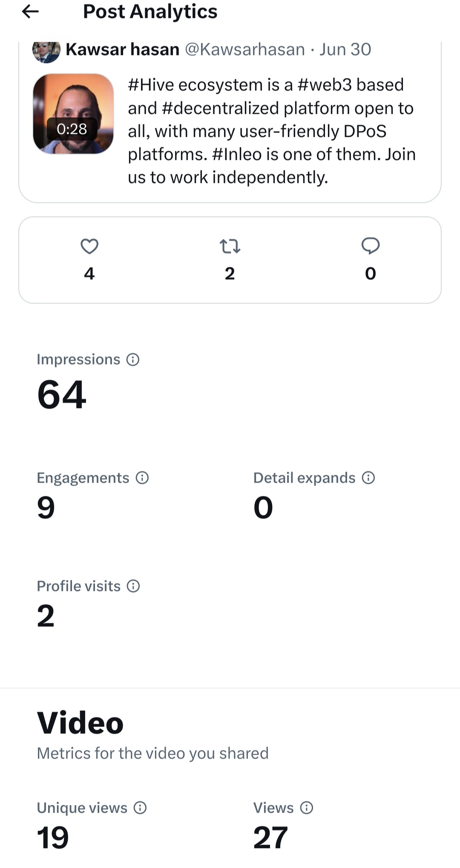Open info icon next to Unique views
Image resolution: width=460 pixels, height=868 pixels.
click(x=140, y=808)
